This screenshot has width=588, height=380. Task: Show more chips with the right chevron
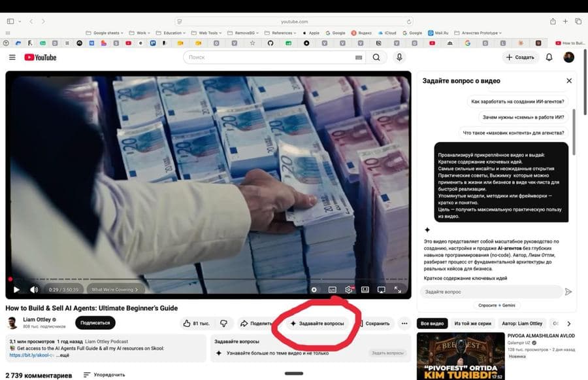[569, 323]
